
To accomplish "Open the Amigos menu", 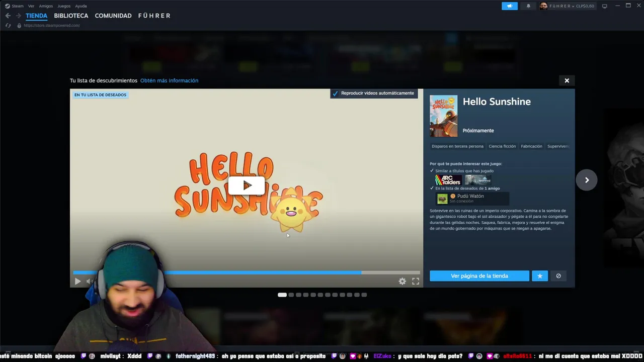I will pos(46,6).
